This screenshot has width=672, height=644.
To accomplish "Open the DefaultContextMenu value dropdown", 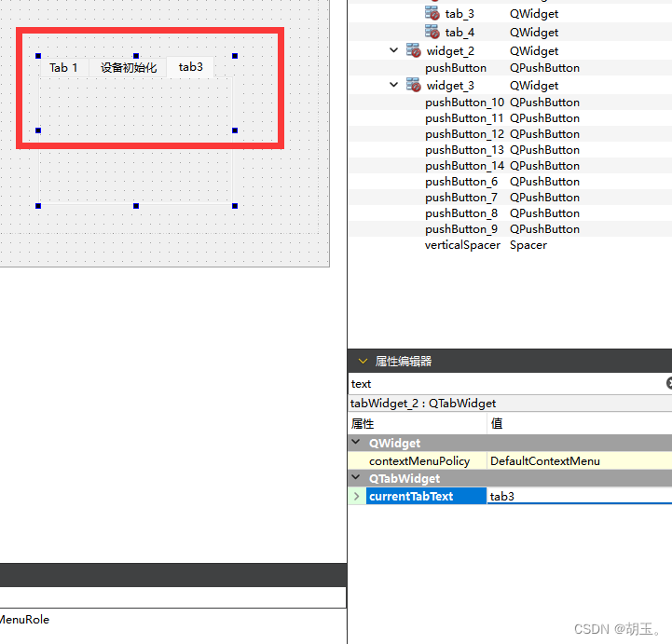I will pos(579,461).
